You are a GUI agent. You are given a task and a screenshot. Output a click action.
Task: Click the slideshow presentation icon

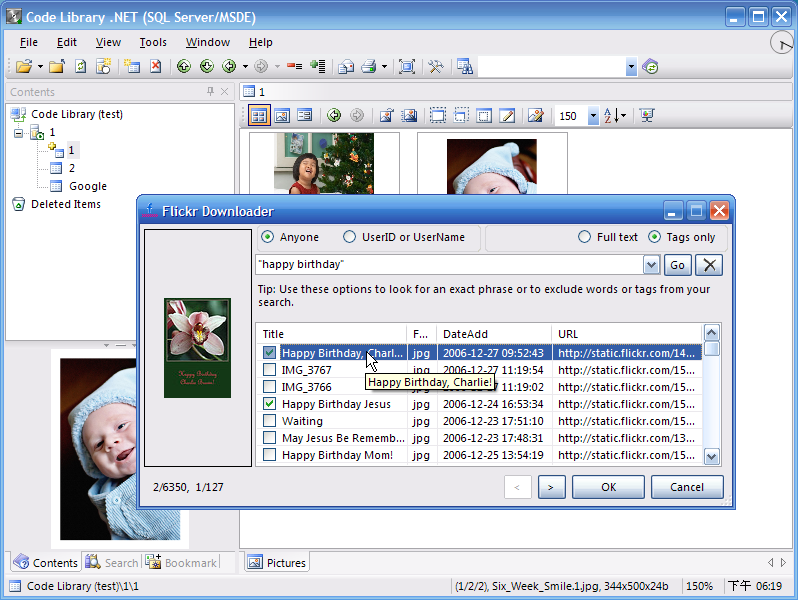[x=647, y=116]
